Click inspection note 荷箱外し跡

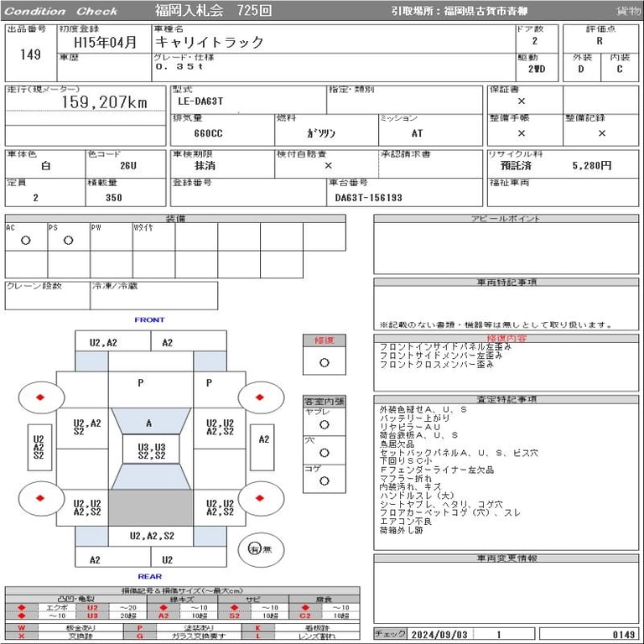(401, 530)
